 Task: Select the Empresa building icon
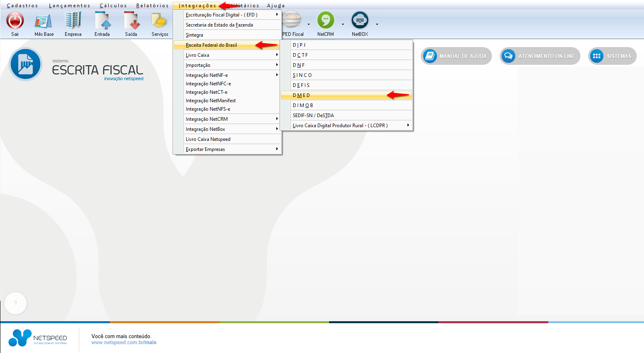73,21
